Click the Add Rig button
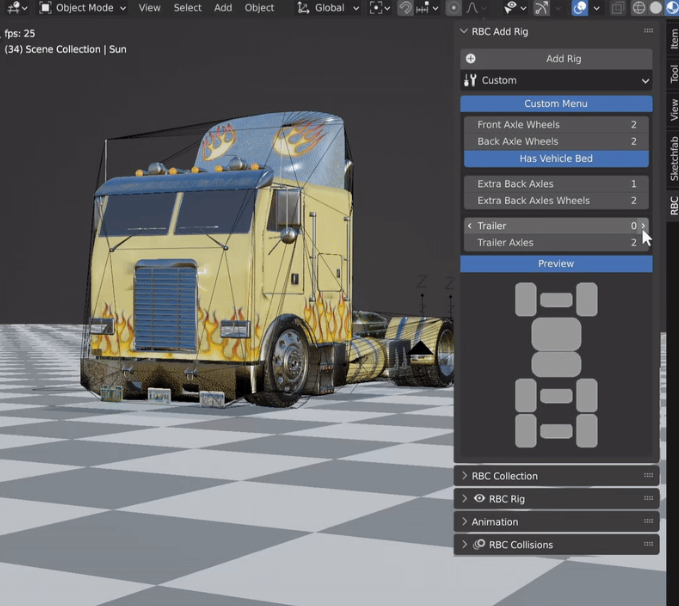The height and width of the screenshot is (606, 679). 556,58
